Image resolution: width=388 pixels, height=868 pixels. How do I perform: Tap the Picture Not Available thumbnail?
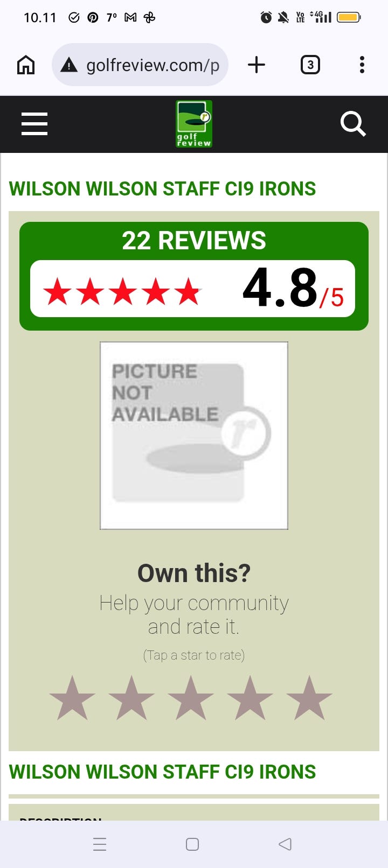tap(194, 436)
